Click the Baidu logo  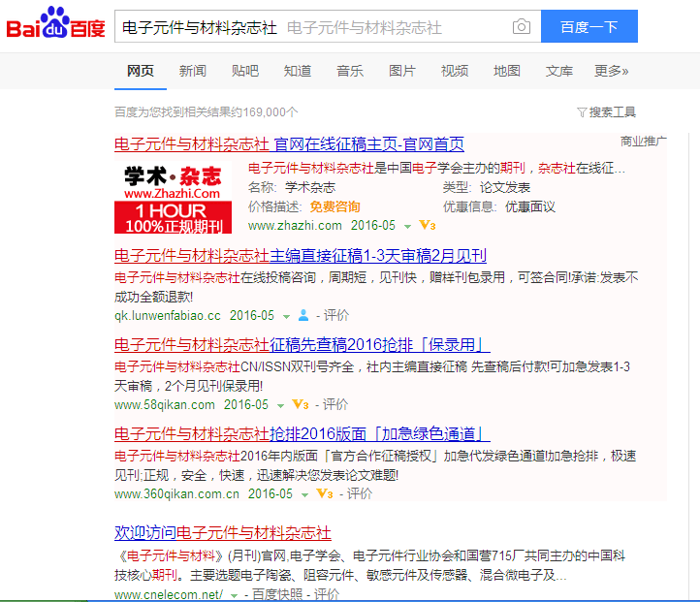click(56, 22)
